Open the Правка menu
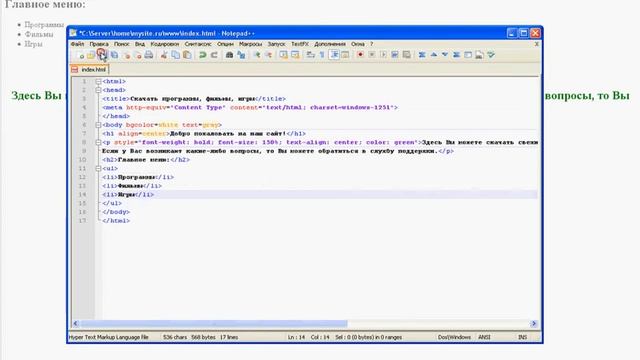This screenshot has width=640, height=360. (99, 44)
